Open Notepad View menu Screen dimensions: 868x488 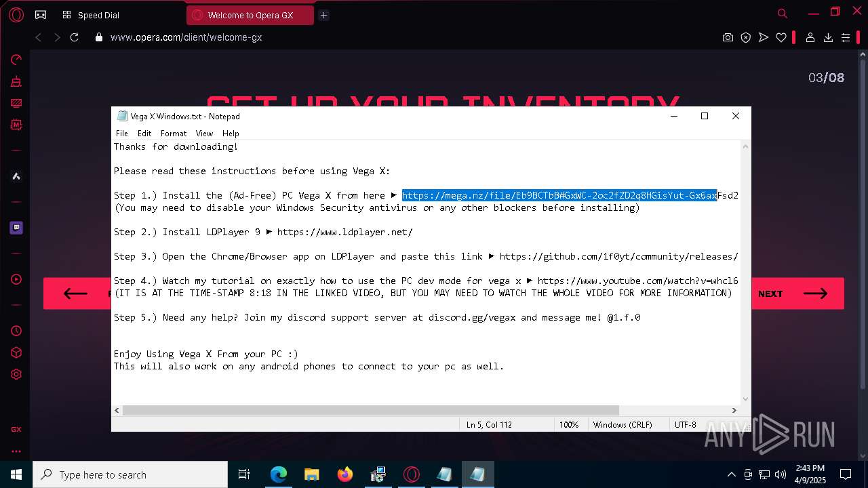coord(204,134)
